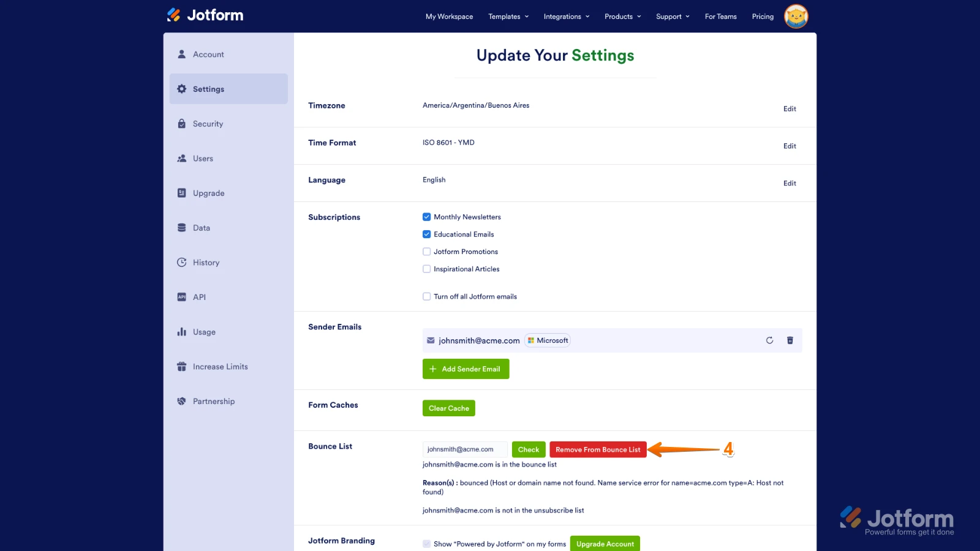Image resolution: width=980 pixels, height=551 pixels.
Task: Check Turn off all Jotform emails
Action: [x=426, y=296]
